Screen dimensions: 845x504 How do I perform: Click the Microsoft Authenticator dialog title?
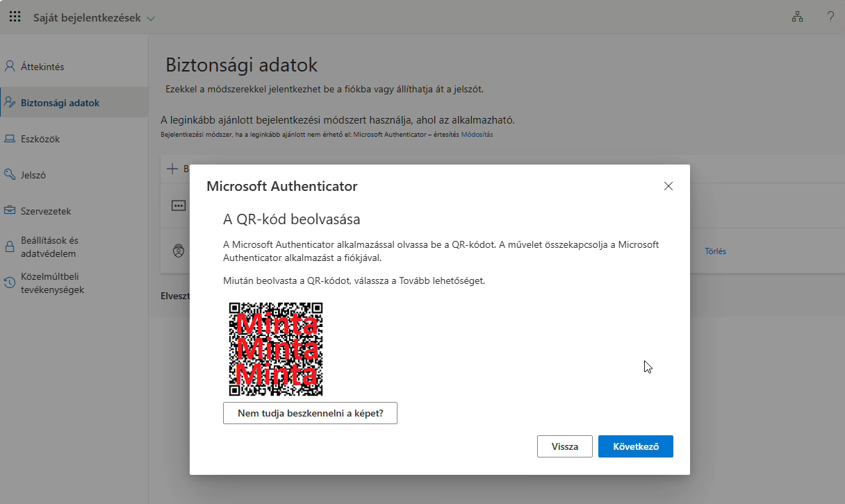pos(282,186)
